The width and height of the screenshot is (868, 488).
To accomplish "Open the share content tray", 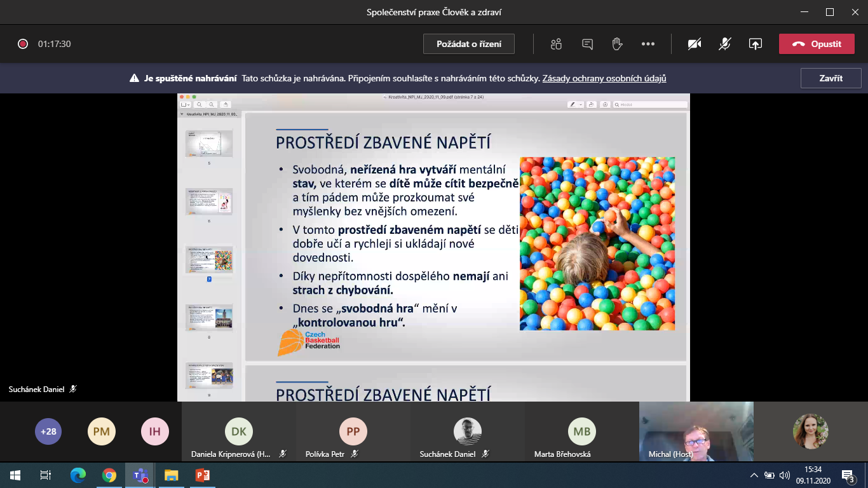I will (755, 44).
